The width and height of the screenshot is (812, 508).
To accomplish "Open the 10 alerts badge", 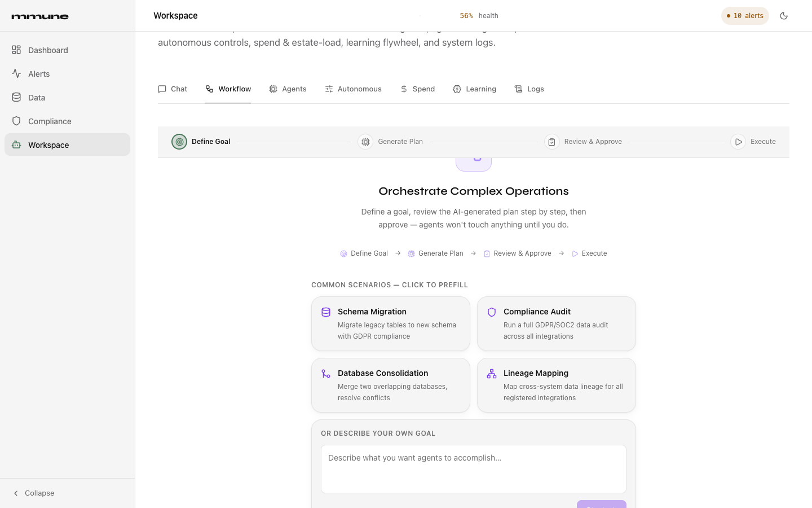I will (745, 16).
